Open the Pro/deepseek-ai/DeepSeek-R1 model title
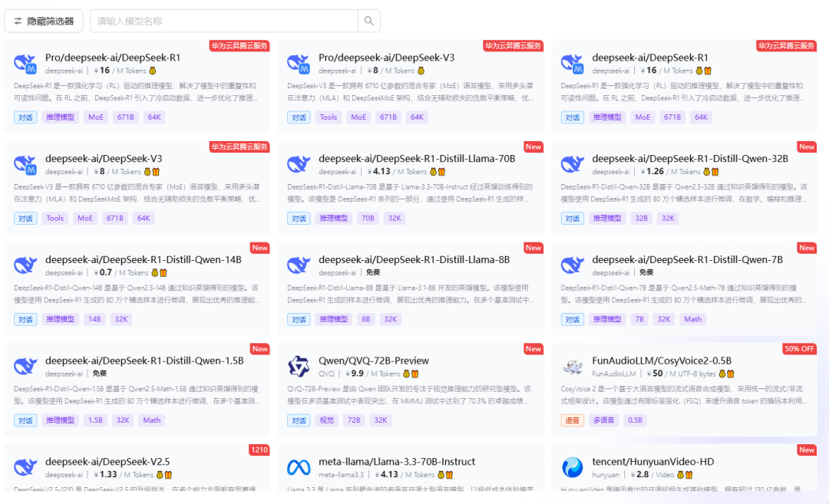This screenshot has height=504, width=829. [113, 58]
